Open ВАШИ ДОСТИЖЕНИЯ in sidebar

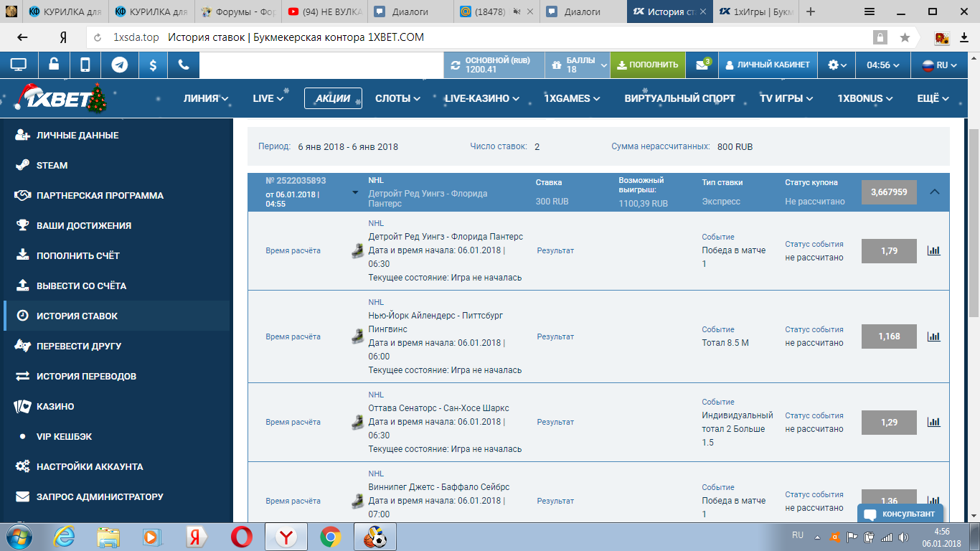[116, 225]
